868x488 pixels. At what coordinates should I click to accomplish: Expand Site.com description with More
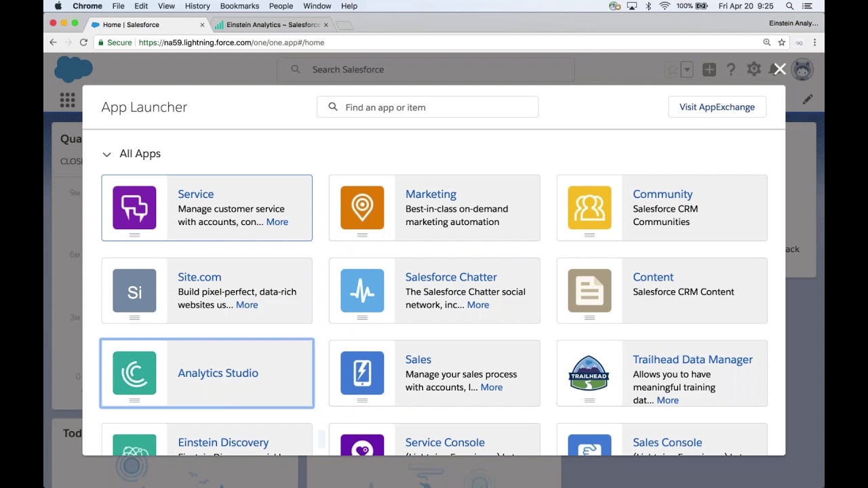(x=247, y=304)
